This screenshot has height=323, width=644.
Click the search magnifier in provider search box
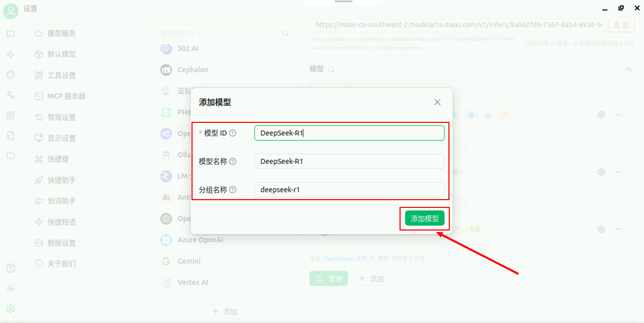(x=285, y=33)
